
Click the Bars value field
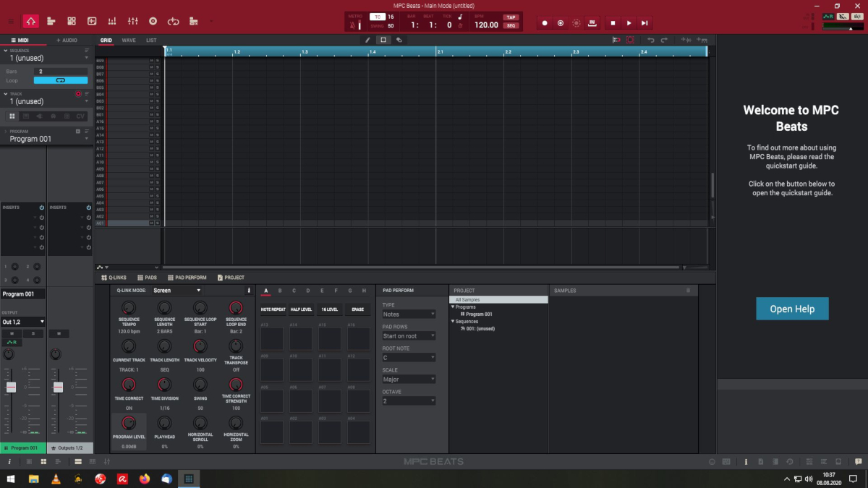point(61,72)
